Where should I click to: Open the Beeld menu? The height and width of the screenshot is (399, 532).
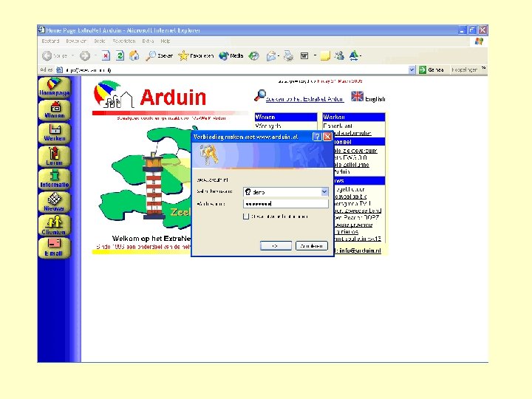point(100,41)
